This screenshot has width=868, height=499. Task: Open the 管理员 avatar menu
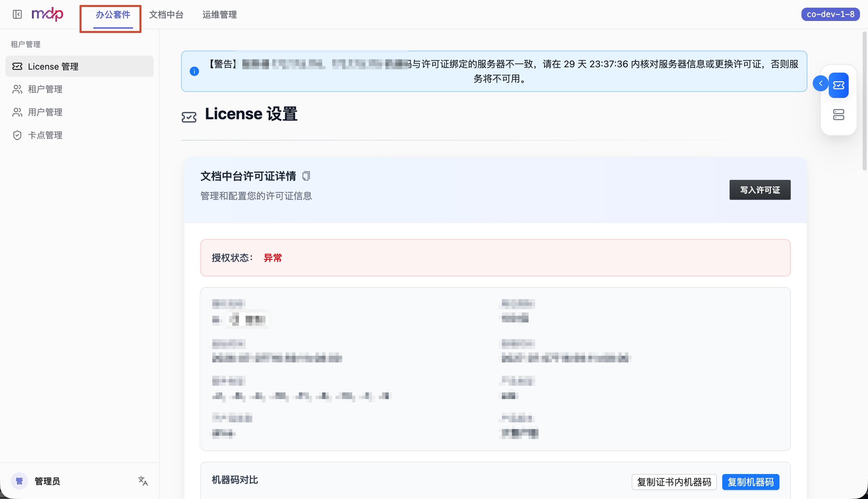tap(19, 481)
